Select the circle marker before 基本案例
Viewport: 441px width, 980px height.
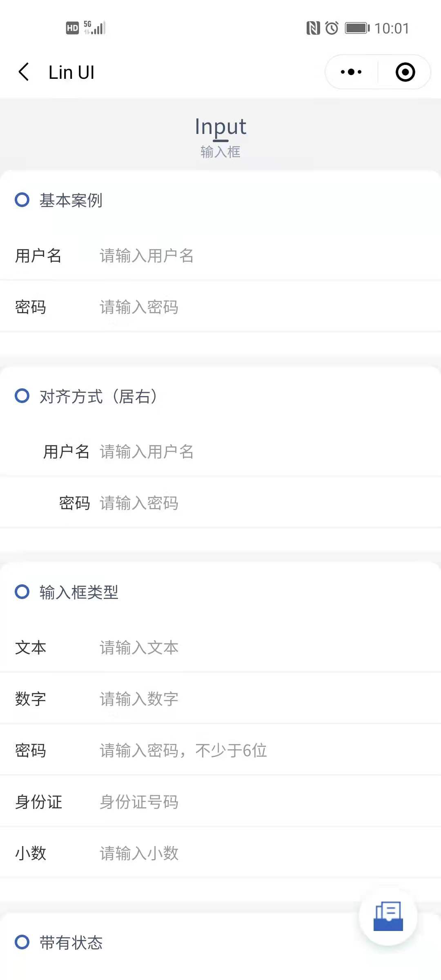(22, 200)
